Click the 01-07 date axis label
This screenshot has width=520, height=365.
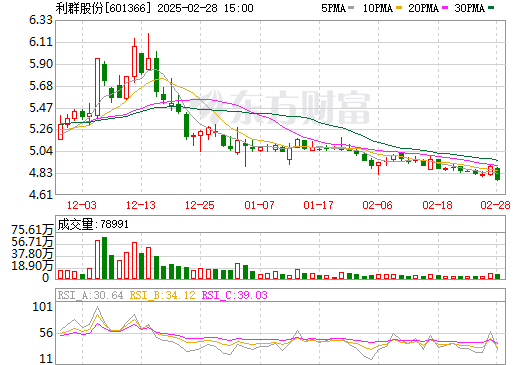coord(259,205)
